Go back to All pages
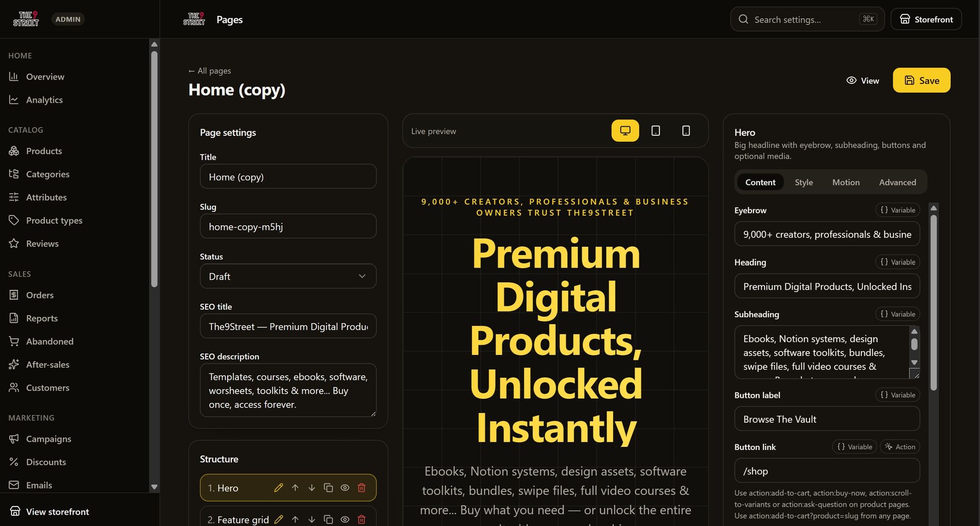This screenshot has height=526, width=980. pyautogui.click(x=209, y=70)
